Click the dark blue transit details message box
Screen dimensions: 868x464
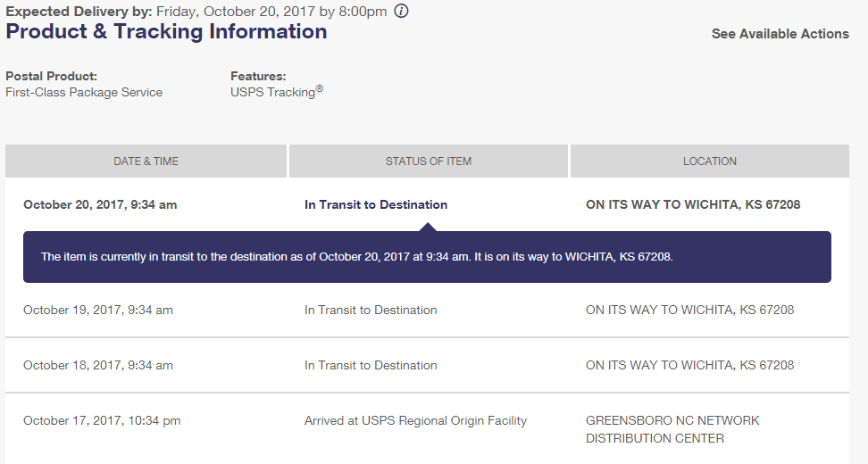(427, 257)
